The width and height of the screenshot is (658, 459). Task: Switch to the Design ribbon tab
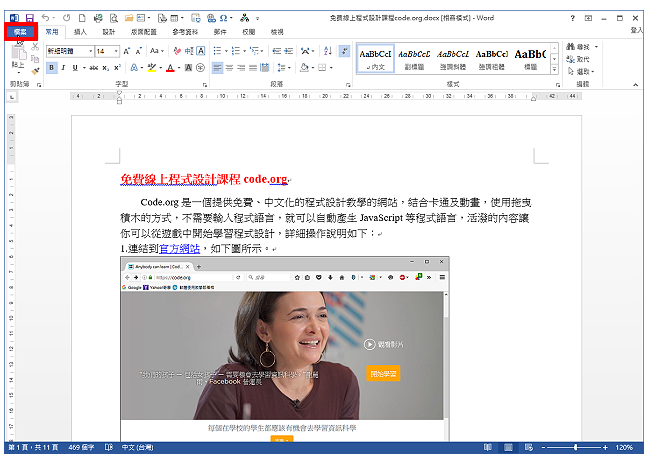point(109,32)
